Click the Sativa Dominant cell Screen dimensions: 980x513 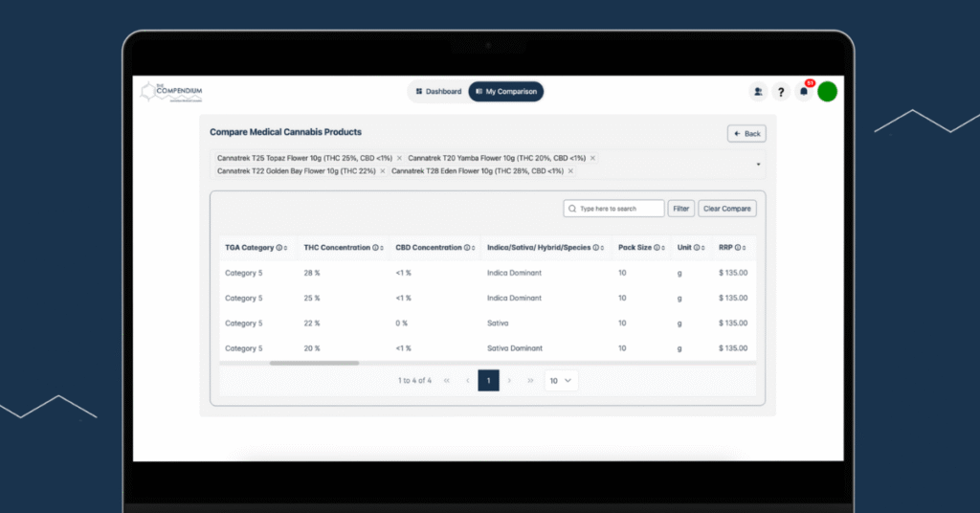(x=515, y=348)
